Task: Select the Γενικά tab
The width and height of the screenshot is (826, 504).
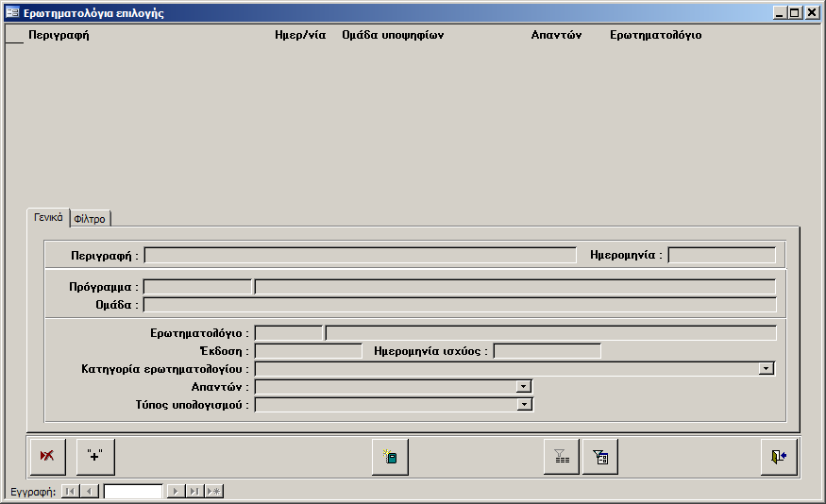Action: 48,217
